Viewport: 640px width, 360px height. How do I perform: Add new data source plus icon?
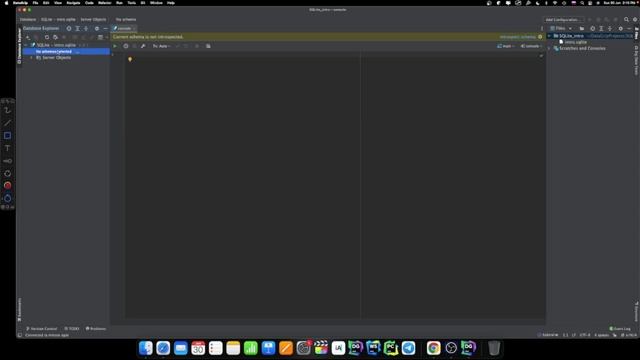coord(28,37)
